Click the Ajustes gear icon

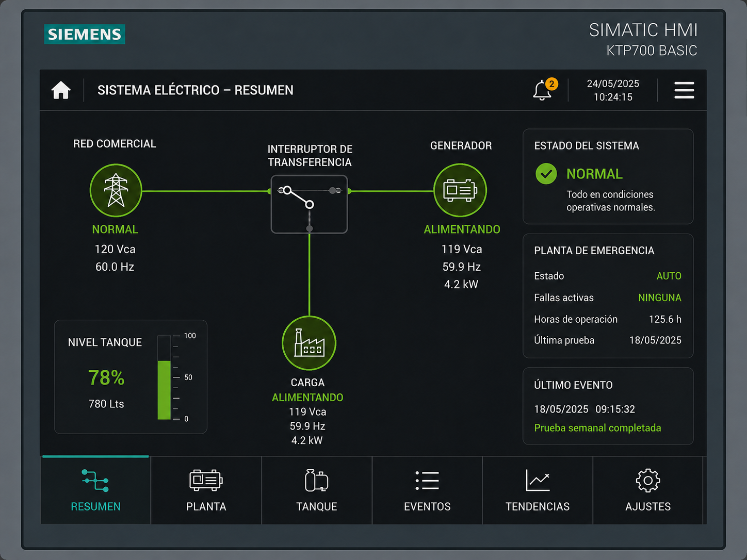pyautogui.click(x=648, y=481)
